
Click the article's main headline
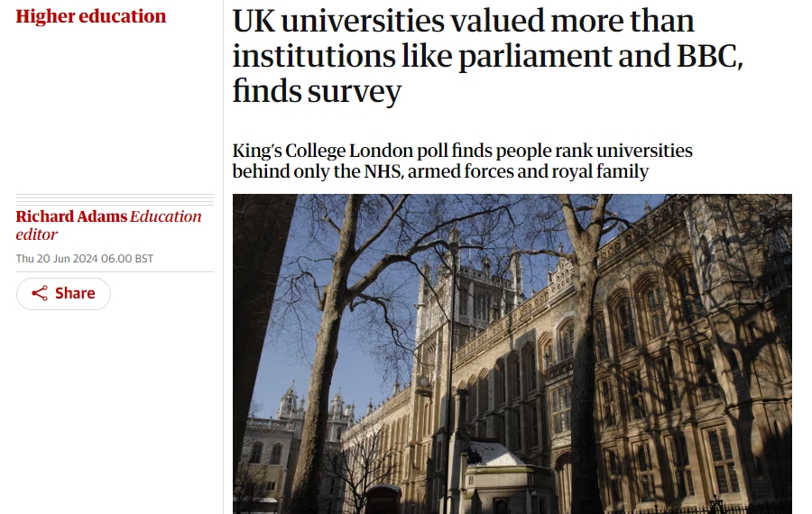pyautogui.click(x=487, y=56)
